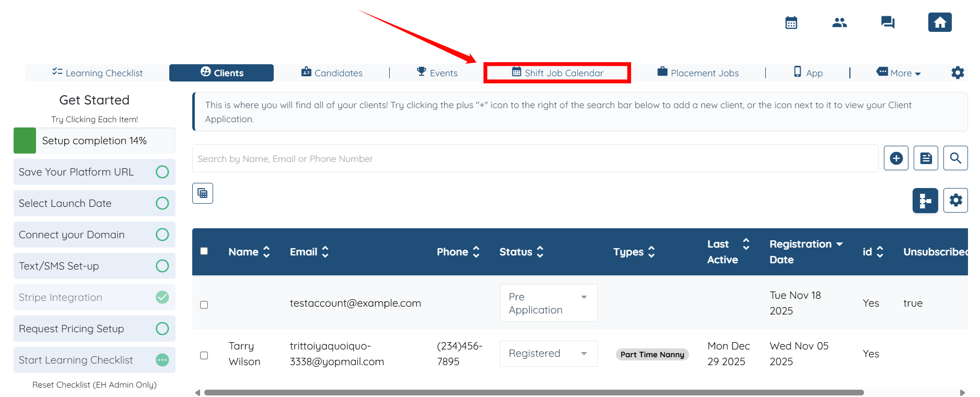Sort table by Last Active arrows
Image resolution: width=980 pixels, height=397 pixels.
tap(746, 244)
